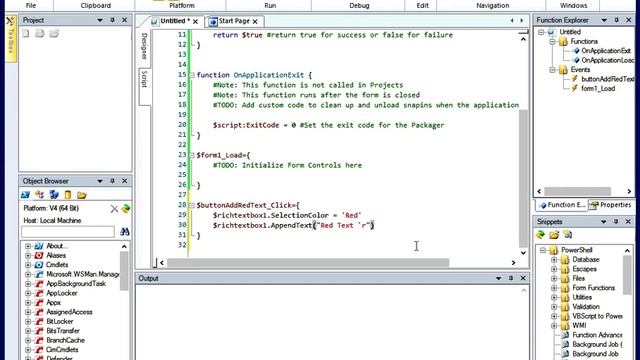Viewport: 640px width, 360px height.
Task: Click the folder icon in Snippets toolbar
Action: 554,235
